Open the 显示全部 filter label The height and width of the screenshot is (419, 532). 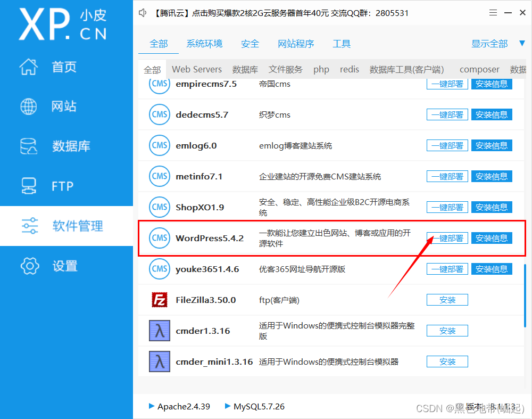(489, 44)
